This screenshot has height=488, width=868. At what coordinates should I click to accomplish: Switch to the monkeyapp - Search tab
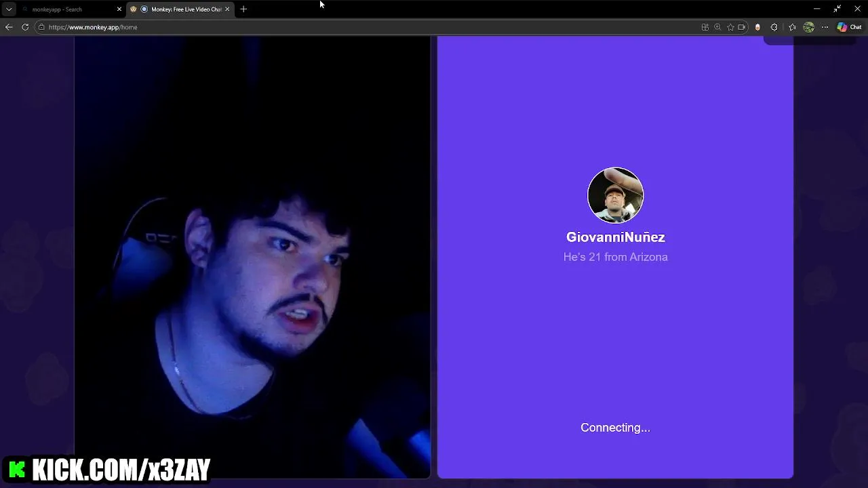coord(70,9)
